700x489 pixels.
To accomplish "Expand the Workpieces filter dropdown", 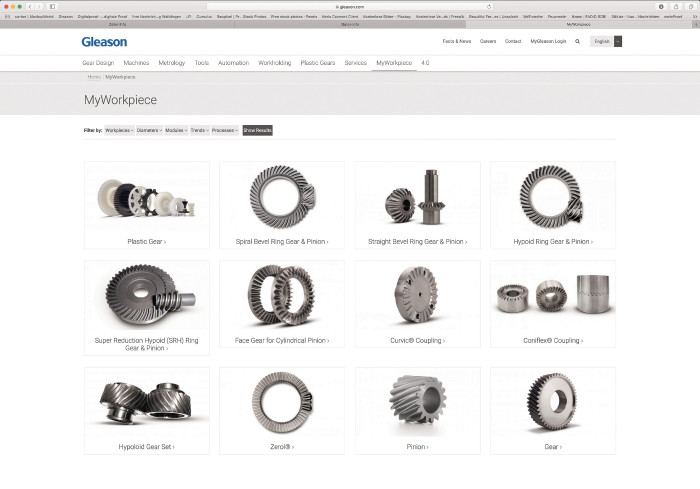I will [x=119, y=130].
